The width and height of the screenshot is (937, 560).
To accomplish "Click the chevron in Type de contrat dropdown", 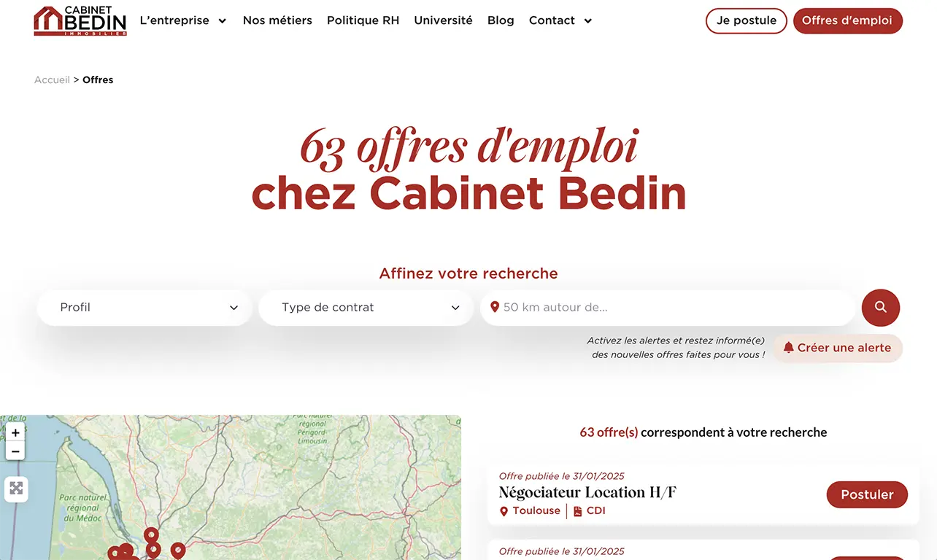I will coord(455,308).
